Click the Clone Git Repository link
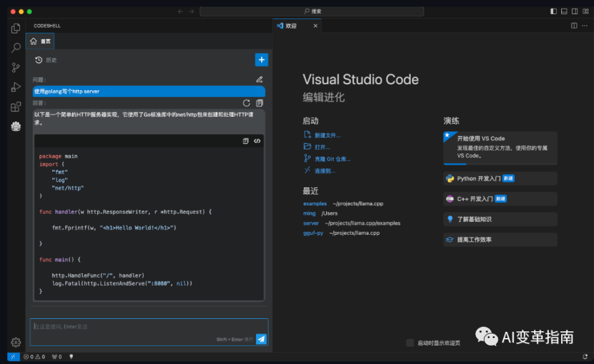The height and width of the screenshot is (364, 594). 332,159
